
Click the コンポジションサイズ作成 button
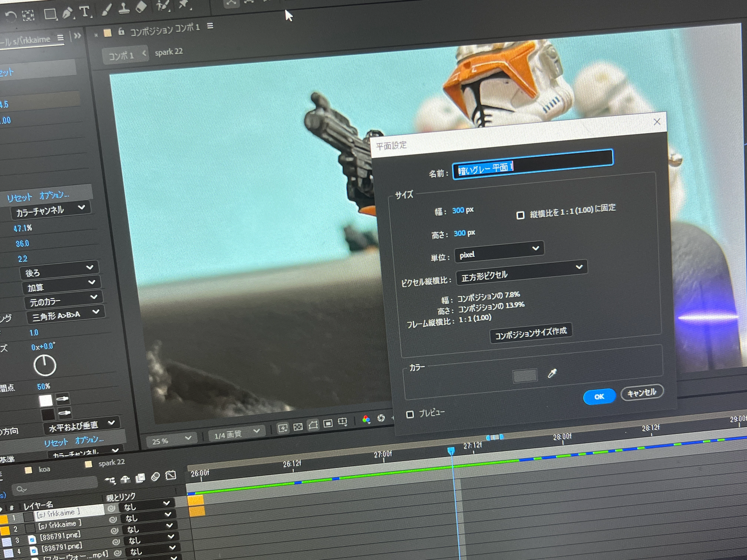(x=531, y=333)
